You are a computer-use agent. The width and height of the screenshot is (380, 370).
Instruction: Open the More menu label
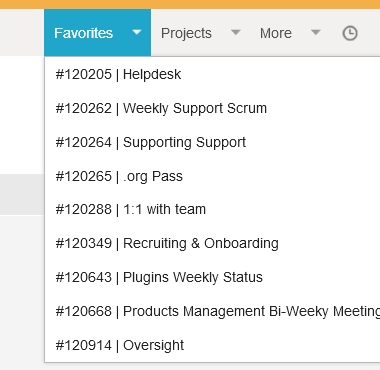tap(276, 33)
